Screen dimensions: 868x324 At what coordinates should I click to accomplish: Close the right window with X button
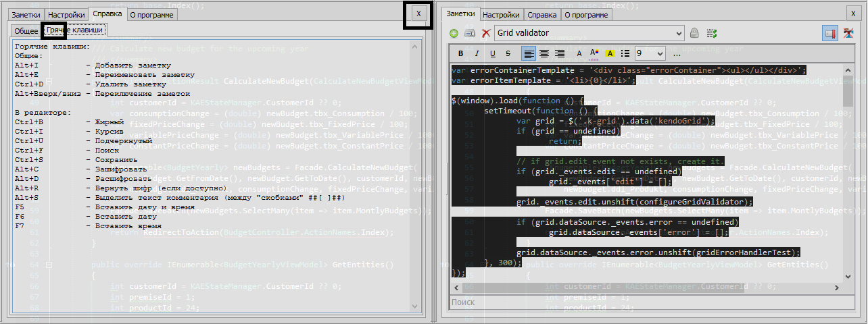854,14
